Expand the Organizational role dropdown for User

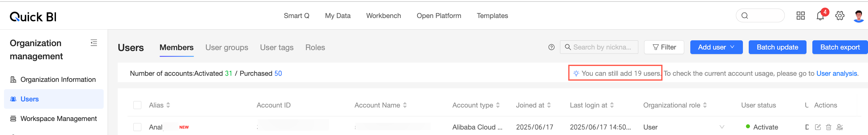click(722, 127)
